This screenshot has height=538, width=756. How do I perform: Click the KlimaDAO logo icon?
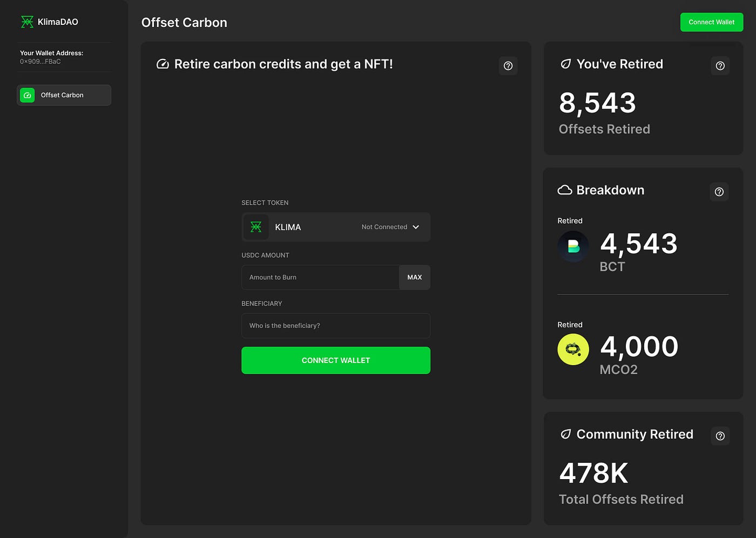coord(27,22)
